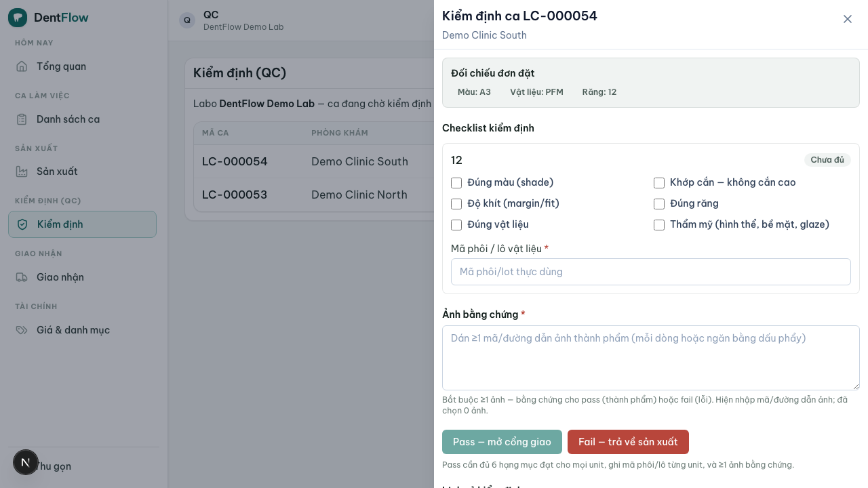This screenshot has height=488, width=868.
Task: Click the DentFlow tooth logo icon
Action: 18,18
